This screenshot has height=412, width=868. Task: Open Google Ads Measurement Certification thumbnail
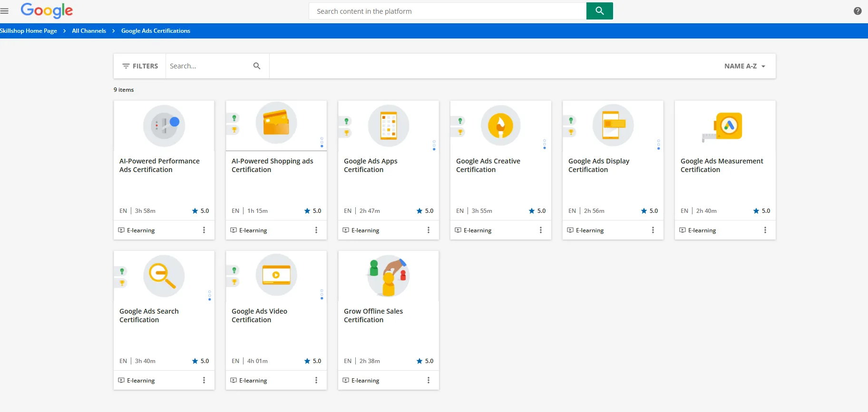click(725, 125)
